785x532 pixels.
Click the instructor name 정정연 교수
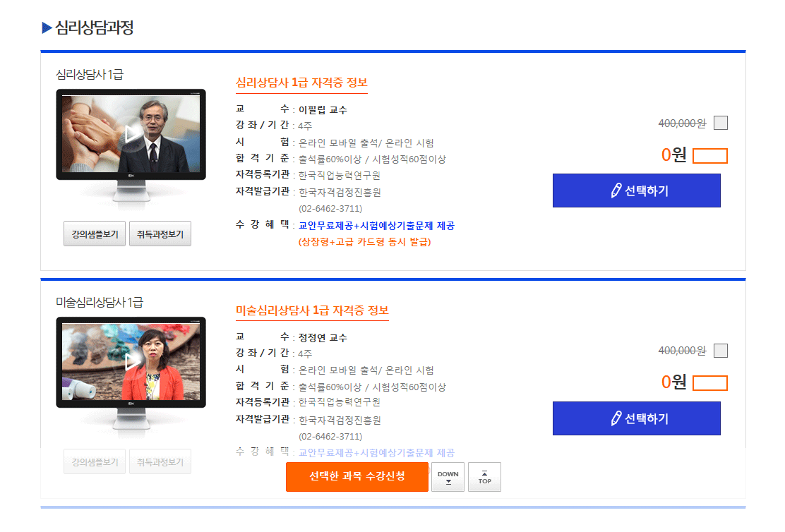(x=323, y=338)
